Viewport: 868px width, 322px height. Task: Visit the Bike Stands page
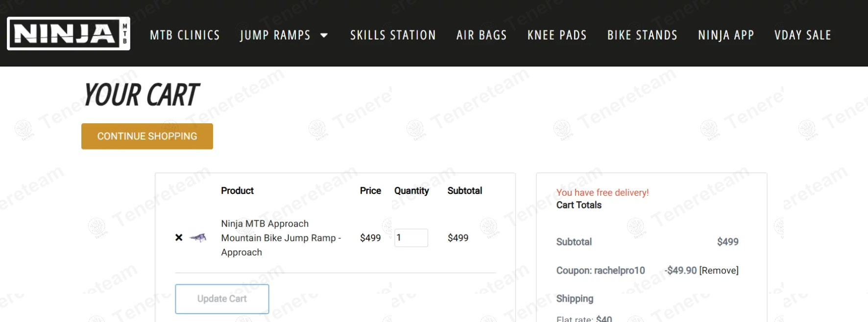642,35
